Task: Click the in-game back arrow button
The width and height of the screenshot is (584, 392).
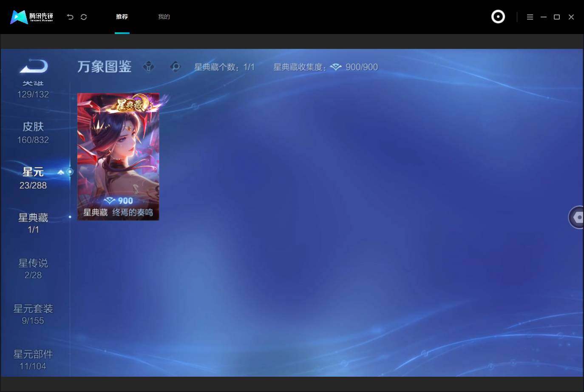Action: click(34, 66)
